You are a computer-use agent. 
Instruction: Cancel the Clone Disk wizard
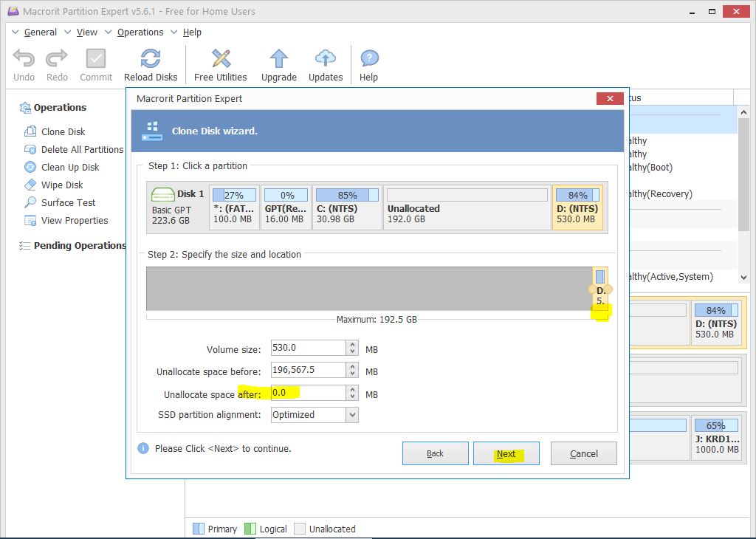(x=583, y=454)
